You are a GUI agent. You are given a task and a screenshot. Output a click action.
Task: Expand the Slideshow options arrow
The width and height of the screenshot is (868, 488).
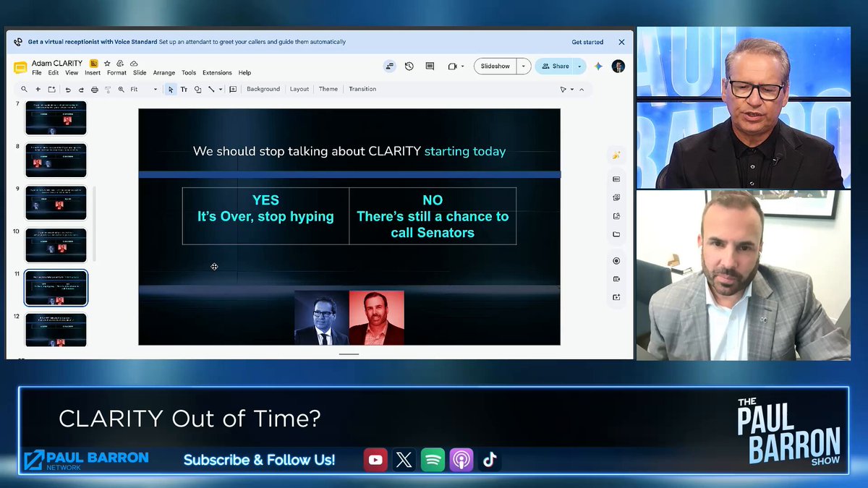[524, 66]
